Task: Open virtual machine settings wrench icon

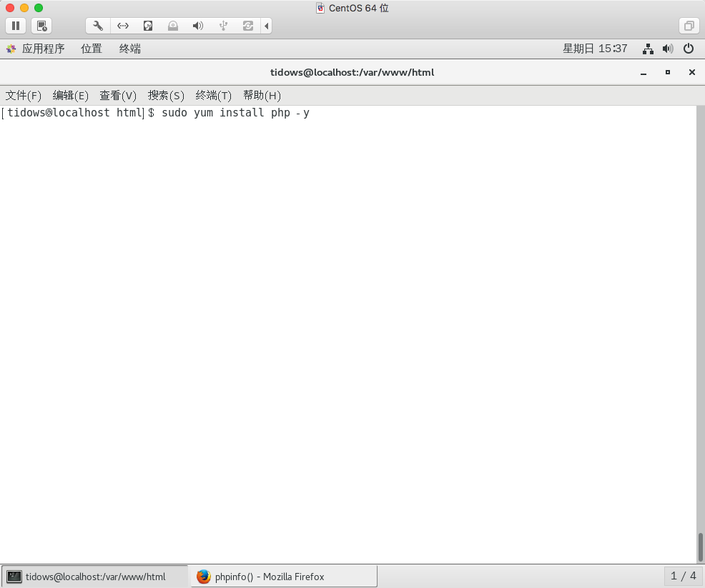Action: [97, 26]
